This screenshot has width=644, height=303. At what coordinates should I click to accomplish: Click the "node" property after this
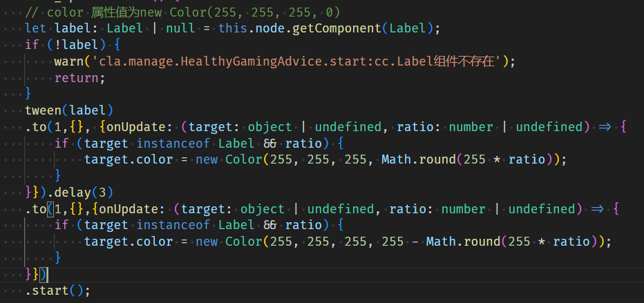click(x=270, y=29)
